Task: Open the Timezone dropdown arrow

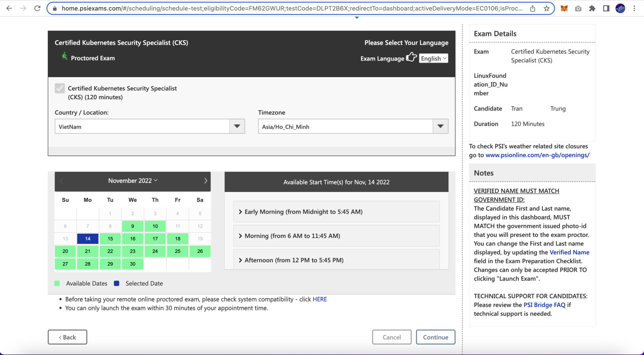Action: pyautogui.click(x=441, y=126)
